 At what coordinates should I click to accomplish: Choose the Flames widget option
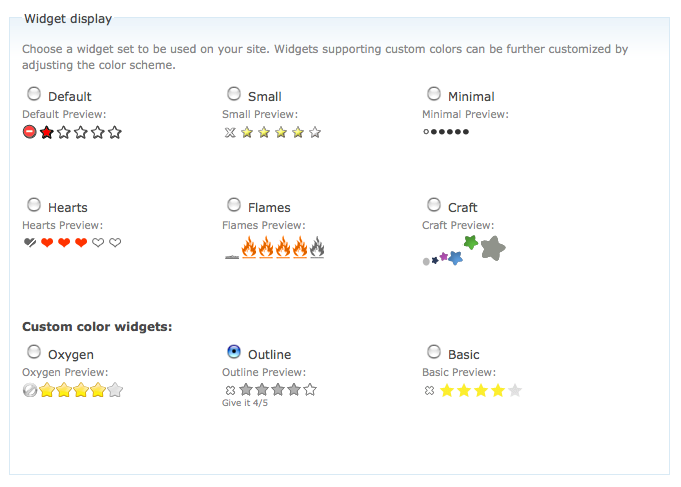234,205
